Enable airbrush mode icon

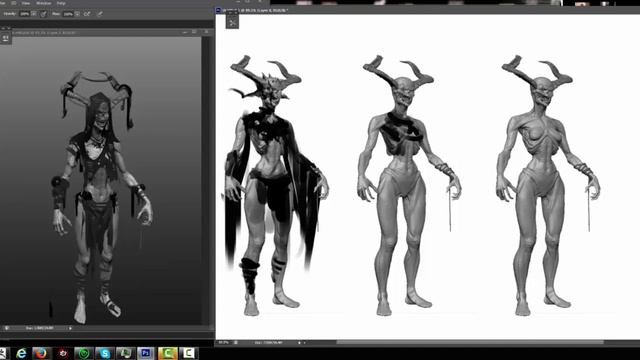[x=87, y=14]
